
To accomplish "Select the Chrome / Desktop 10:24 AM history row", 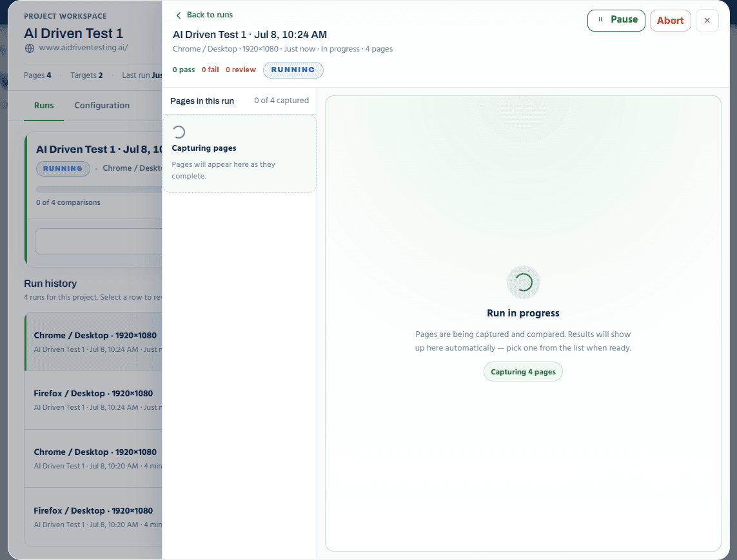I will (x=93, y=342).
